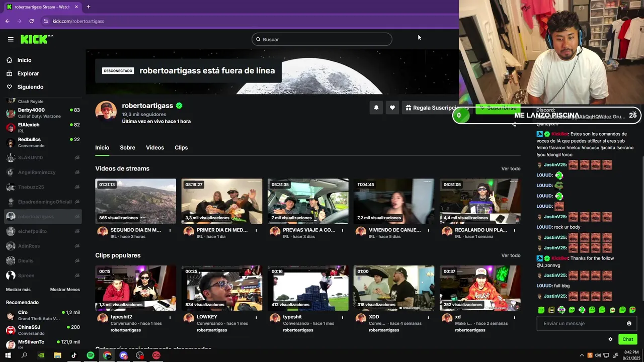Show hidden system tray icons
Image resolution: width=644 pixels, height=362 pixels.
582,355
